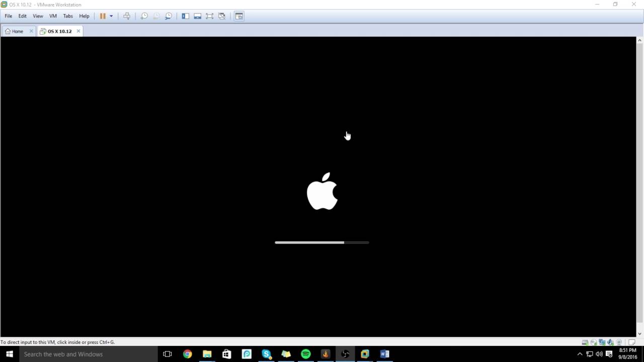
Task: Open Microsoft Word from taskbar
Action: [384, 354]
